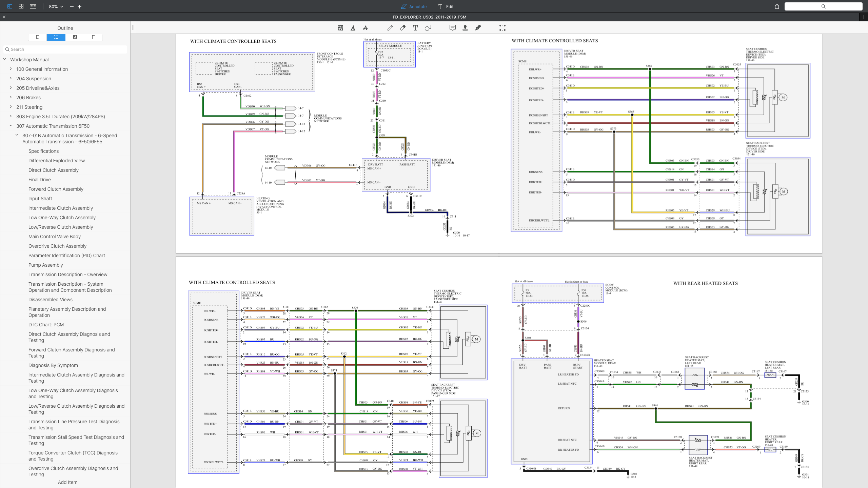Add a note comment annotation

click(452, 28)
